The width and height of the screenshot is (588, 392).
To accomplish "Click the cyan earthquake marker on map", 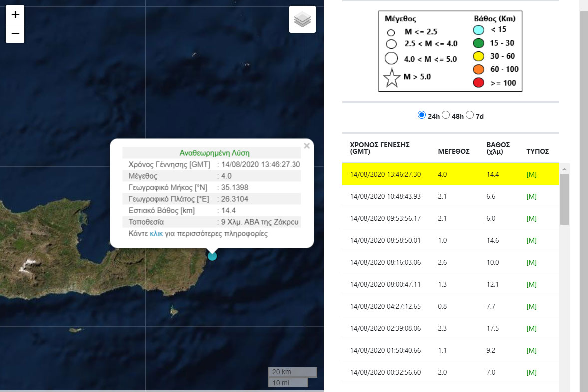I will pyautogui.click(x=212, y=256).
